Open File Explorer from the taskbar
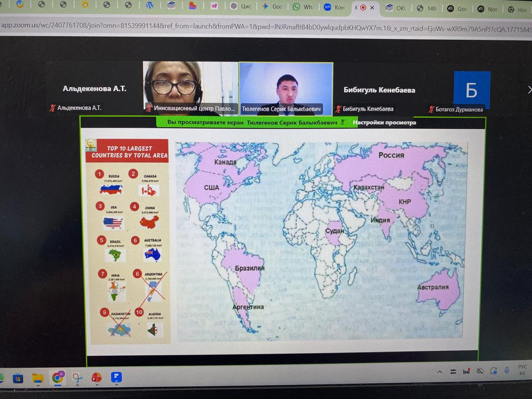Viewport: 532px width, 399px height. pos(38,378)
